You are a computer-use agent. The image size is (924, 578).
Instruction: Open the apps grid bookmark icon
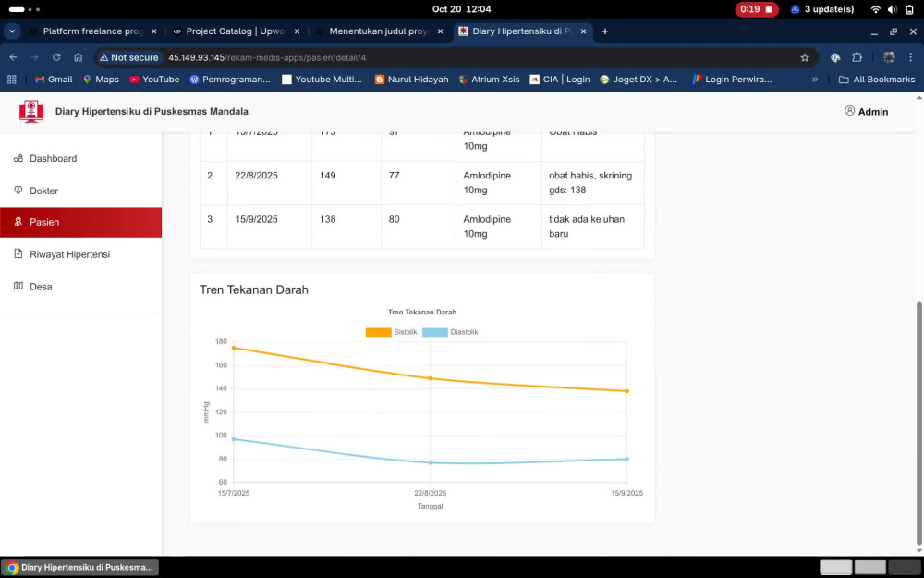pyautogui.click(x=12, y=79)
